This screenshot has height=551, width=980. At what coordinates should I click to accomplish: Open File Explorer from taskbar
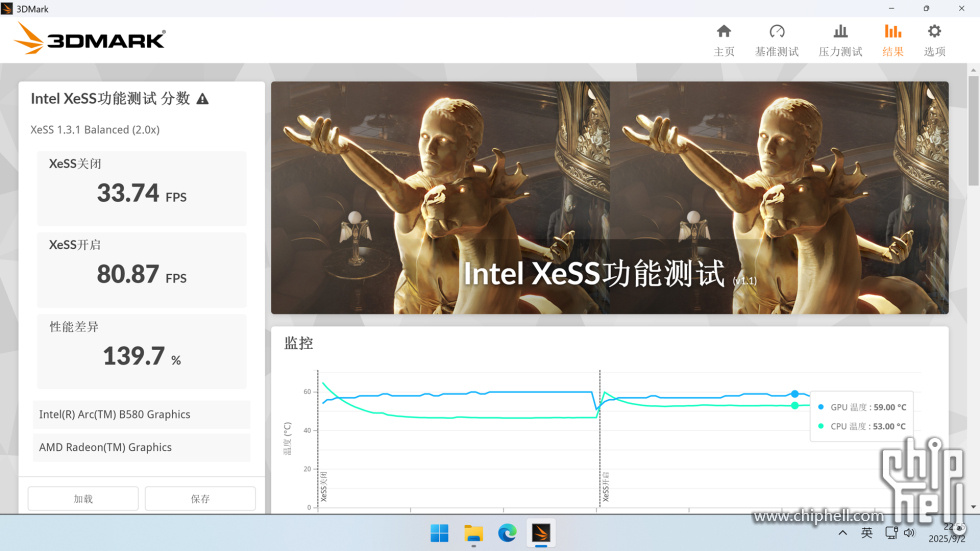point(474,533)
